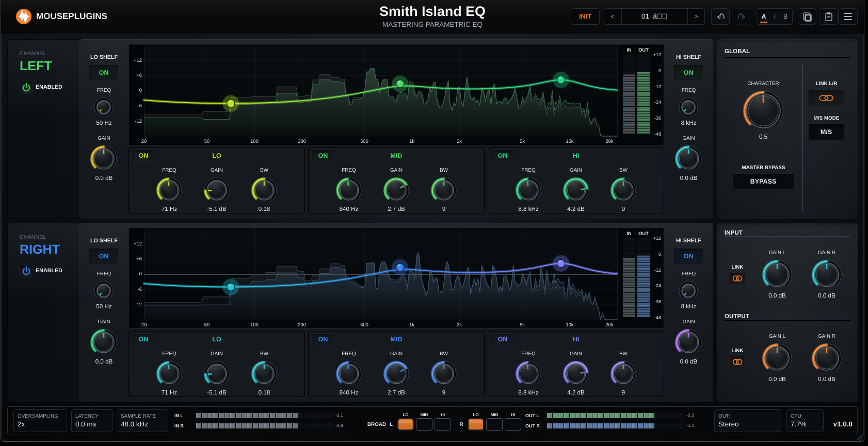Image resolution: width=868 pixels, height=446 pixels.
Task: Enable BROAD R HI toggle
Action: tap(513, 424)
